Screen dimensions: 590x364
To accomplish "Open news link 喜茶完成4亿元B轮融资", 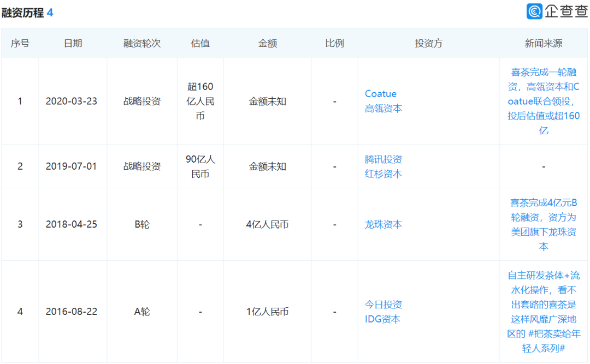I will 544,224.
